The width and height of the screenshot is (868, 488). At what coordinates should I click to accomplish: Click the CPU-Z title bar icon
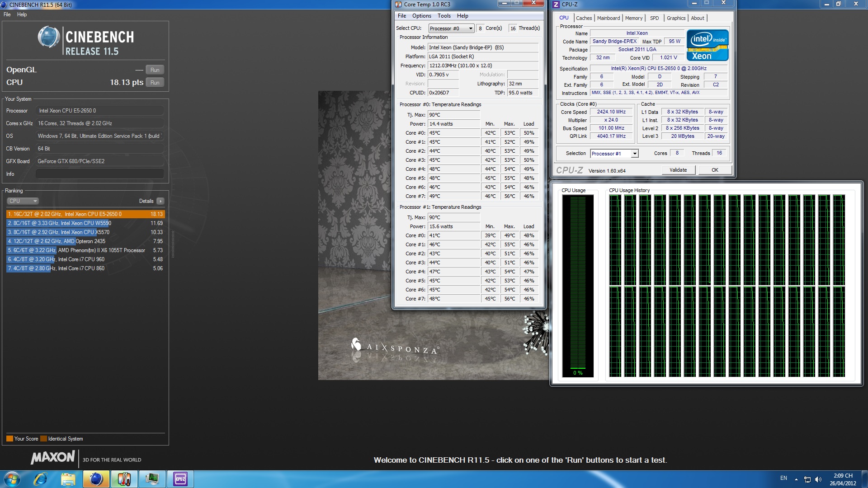point(556,4)
